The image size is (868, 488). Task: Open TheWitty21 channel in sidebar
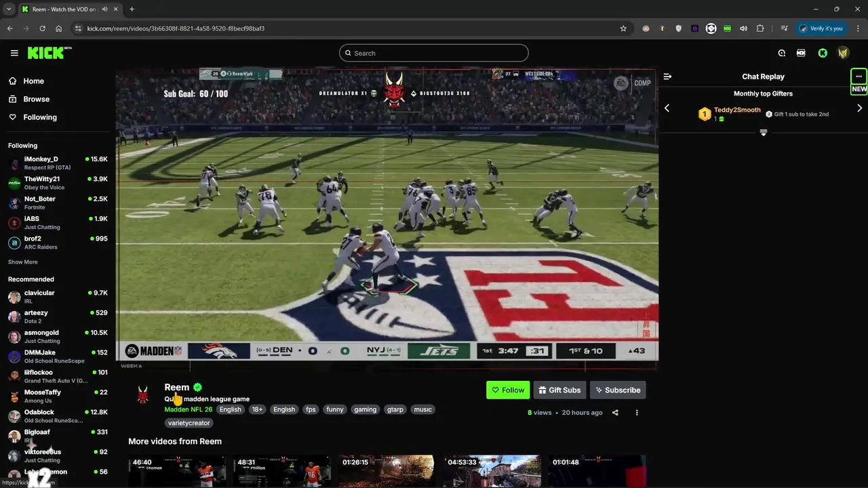tap(58, 183)
